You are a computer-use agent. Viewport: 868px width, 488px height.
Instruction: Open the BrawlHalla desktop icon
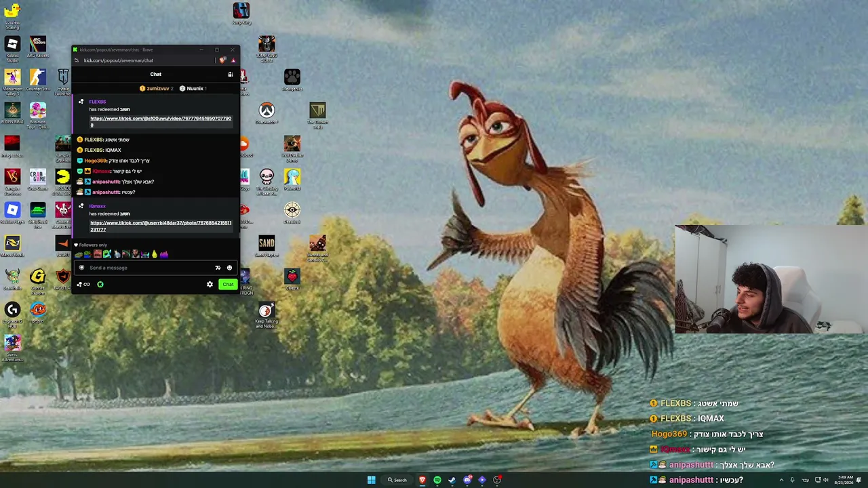tap(12, 279)
